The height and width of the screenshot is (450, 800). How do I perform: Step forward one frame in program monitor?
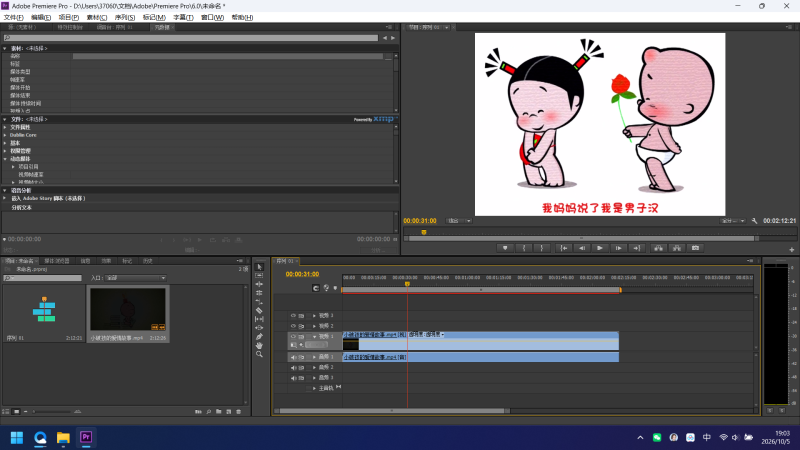(618, 248)
